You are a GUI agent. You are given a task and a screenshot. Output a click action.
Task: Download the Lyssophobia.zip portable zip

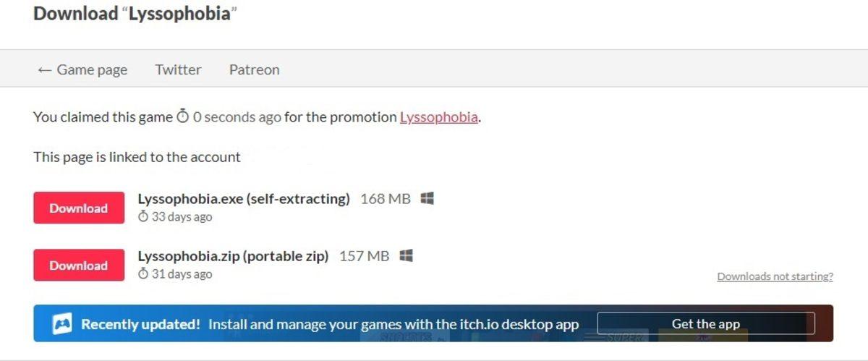click(x=79, y=266)
